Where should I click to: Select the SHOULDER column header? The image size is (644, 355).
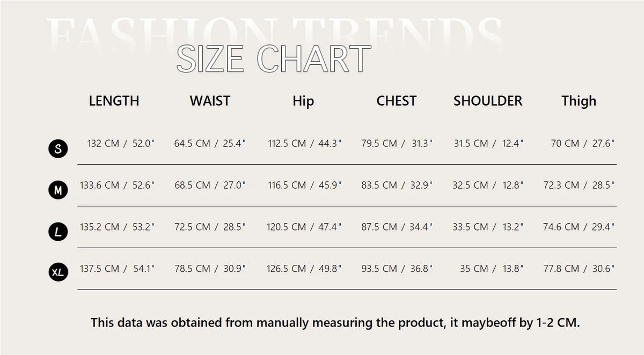click(x=487, y=101)
